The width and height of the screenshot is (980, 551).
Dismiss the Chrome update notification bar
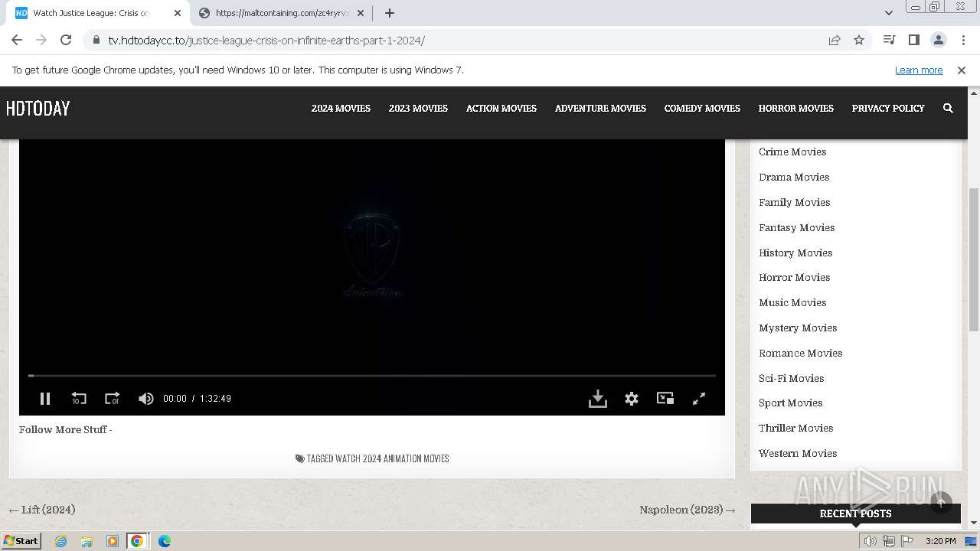[x=962, y=70]
